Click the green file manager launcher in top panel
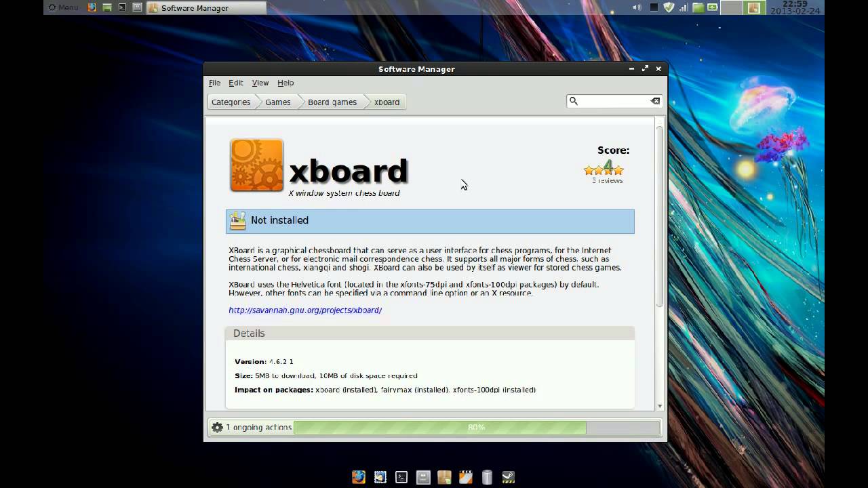 tap(107, 7)
